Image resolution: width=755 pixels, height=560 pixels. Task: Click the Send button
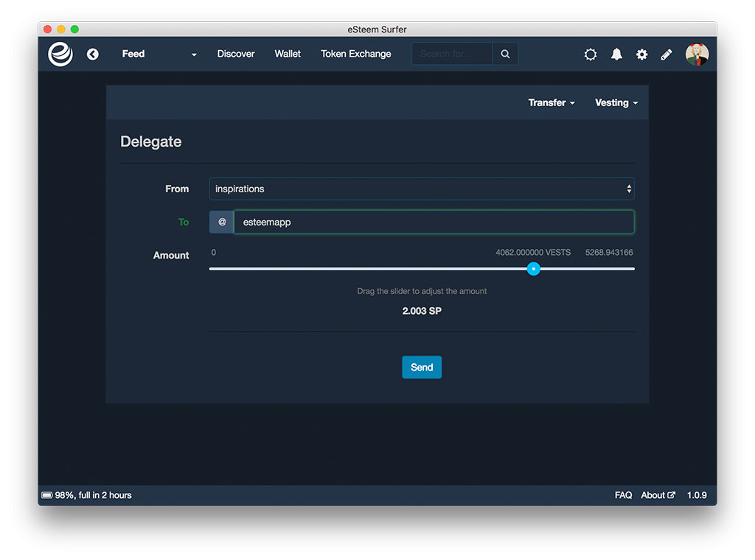click(x=422, y=367)
